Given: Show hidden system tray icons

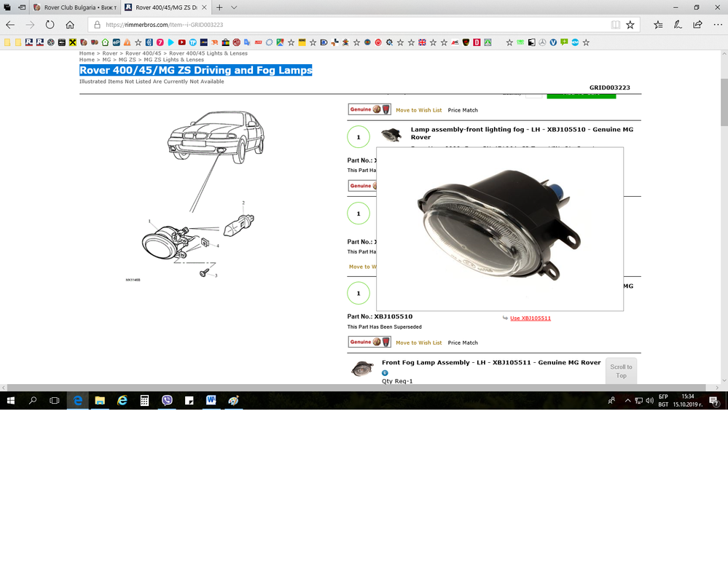Looking at the screenshot, I should [x=627, y=400].
